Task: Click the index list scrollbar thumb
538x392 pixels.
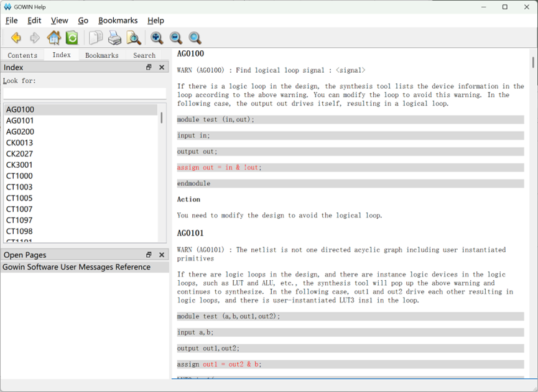Action: 162,117
